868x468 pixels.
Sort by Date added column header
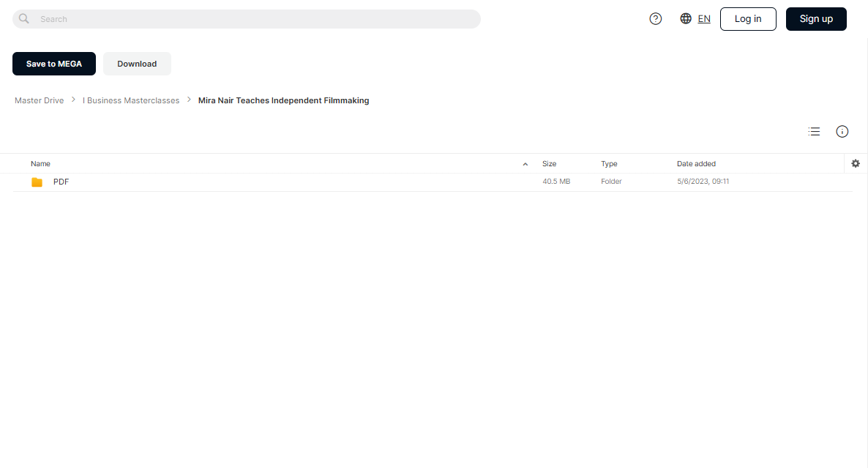pyautogui.click(x=696, y=163)
